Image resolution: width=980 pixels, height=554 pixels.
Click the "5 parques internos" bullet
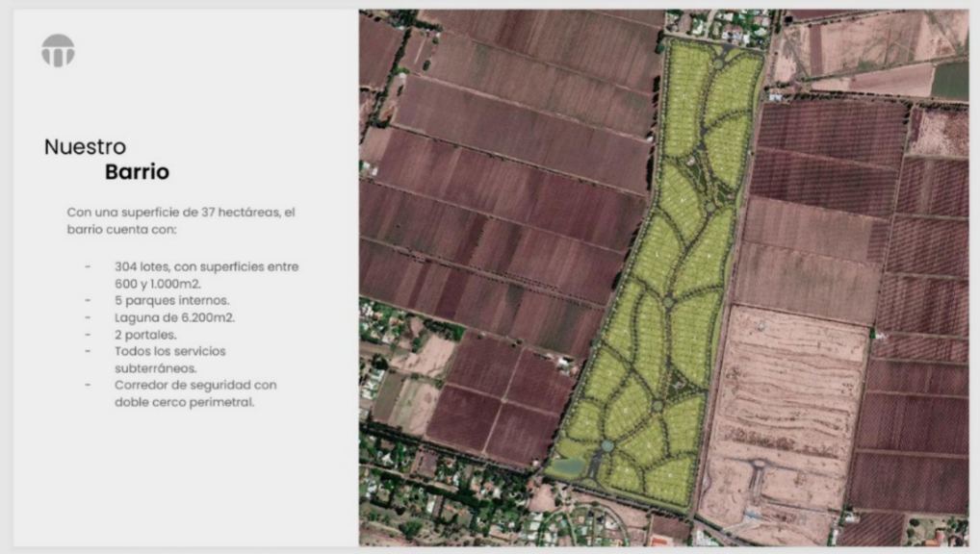tap(171, 300)
